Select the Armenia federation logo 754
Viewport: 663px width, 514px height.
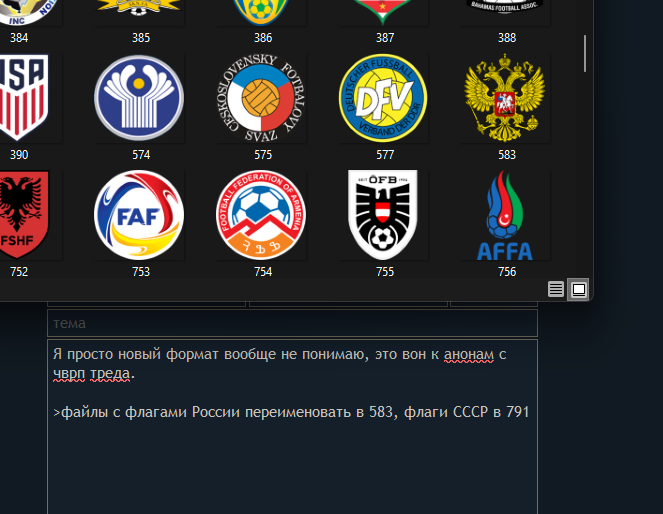[x=261, y=215]
